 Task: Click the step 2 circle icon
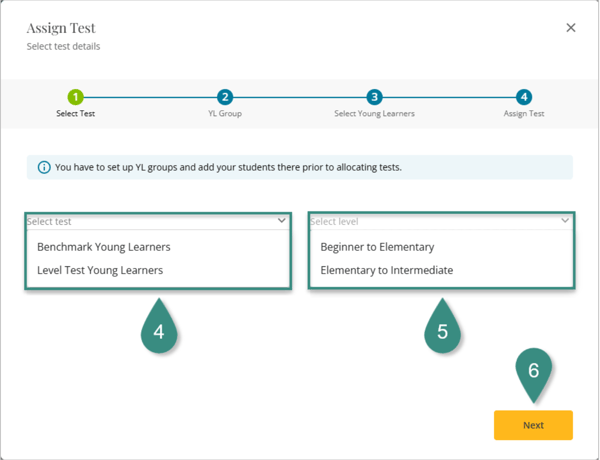pos(225,97)
